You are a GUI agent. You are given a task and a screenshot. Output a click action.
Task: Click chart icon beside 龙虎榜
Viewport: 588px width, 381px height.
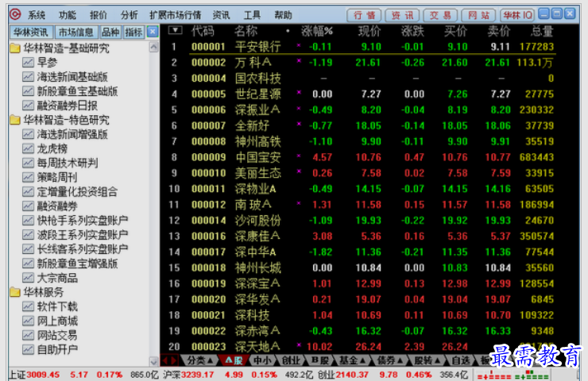click(x=28, y=148)
